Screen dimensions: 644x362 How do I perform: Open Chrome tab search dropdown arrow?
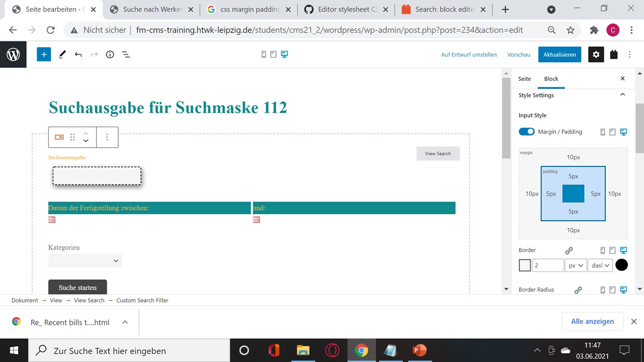click(x=551, y=10)
